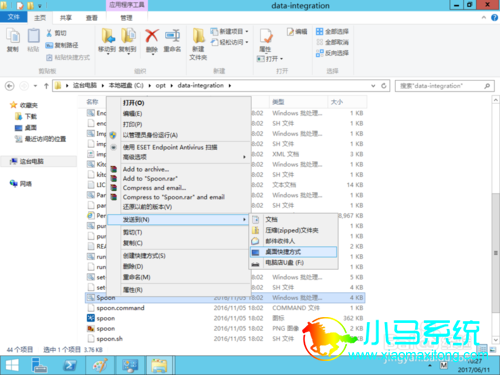
Task: Choose Add to "Spoon.rar" menu entry
Action: (179, 178)
